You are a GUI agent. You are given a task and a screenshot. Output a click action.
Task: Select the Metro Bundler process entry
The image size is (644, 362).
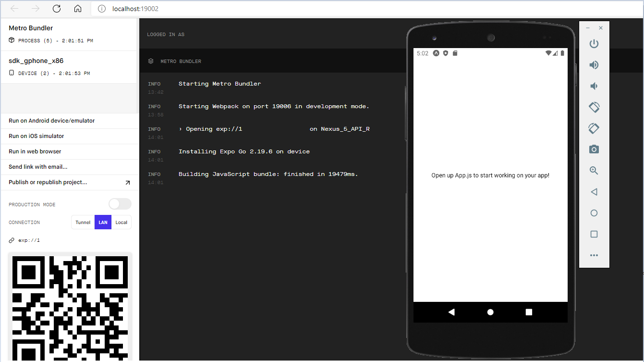[69, 34]
